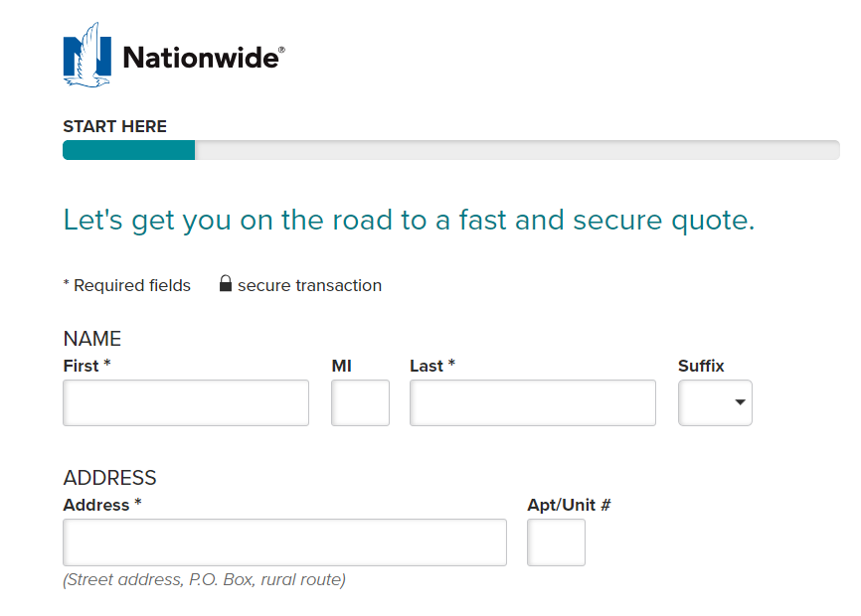The image size is (861, 616).
Task: Click the "* Required fields" note
Action: coord(126,285)
